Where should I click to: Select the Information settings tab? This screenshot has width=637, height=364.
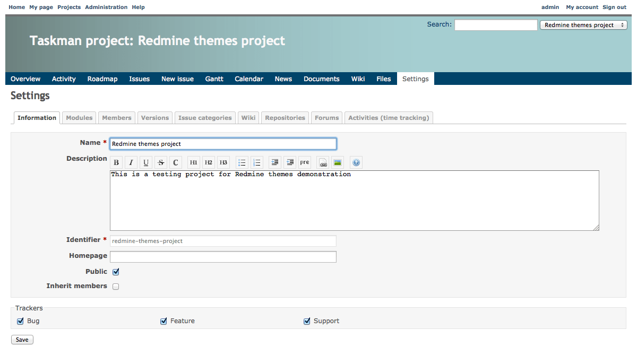point(37,118)
